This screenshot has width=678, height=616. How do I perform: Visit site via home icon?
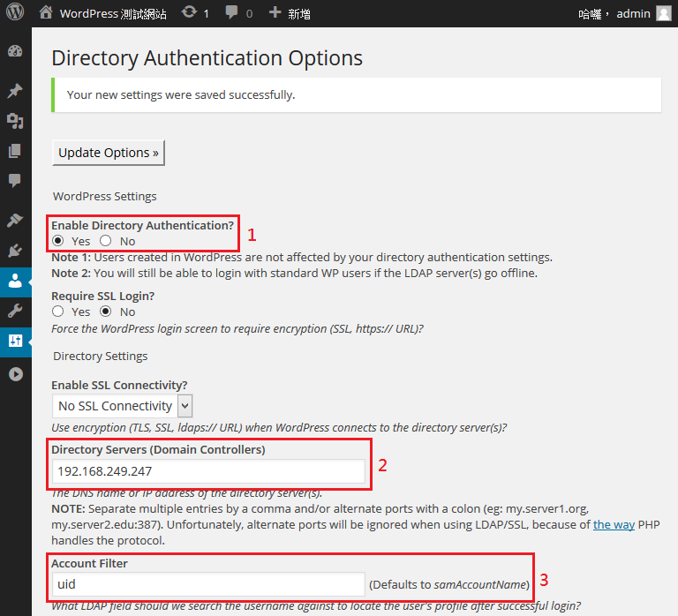coord(46,12)
